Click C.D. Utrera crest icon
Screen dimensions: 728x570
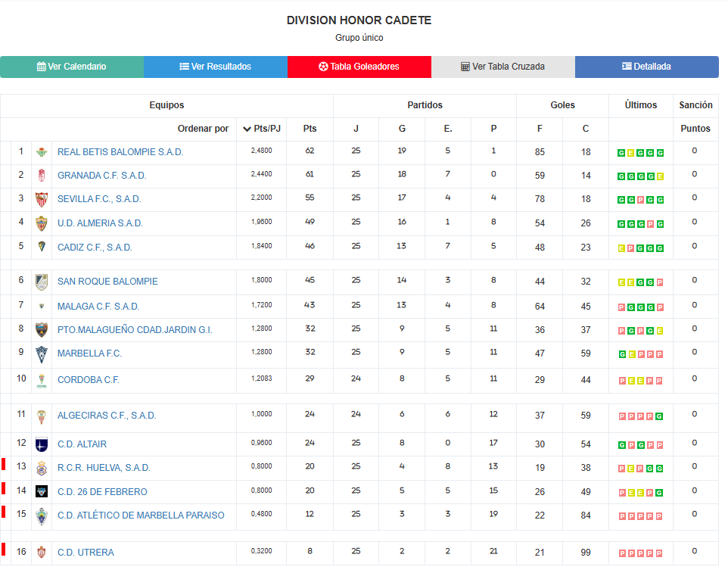[42, 553]
